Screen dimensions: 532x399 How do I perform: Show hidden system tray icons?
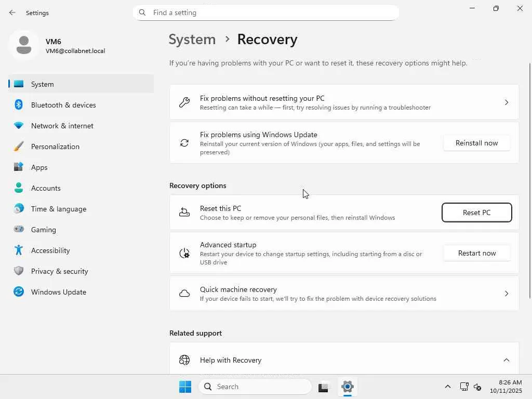coord(447,387)
